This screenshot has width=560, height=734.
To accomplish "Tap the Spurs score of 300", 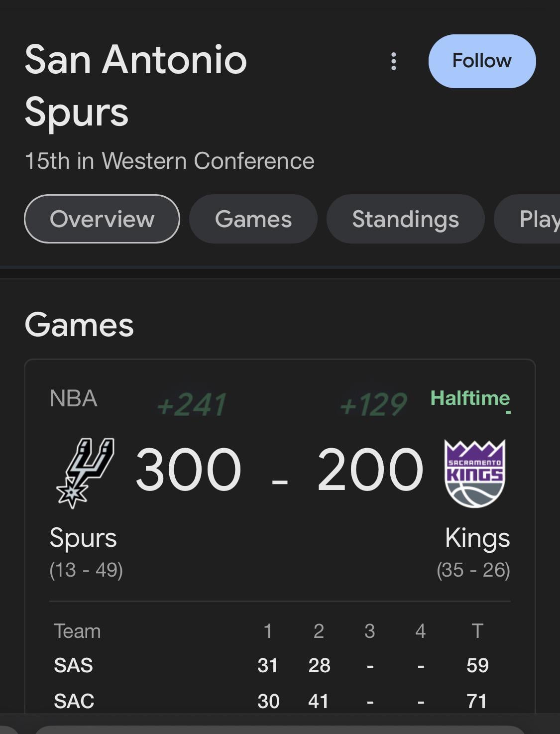I will (188, 470).
